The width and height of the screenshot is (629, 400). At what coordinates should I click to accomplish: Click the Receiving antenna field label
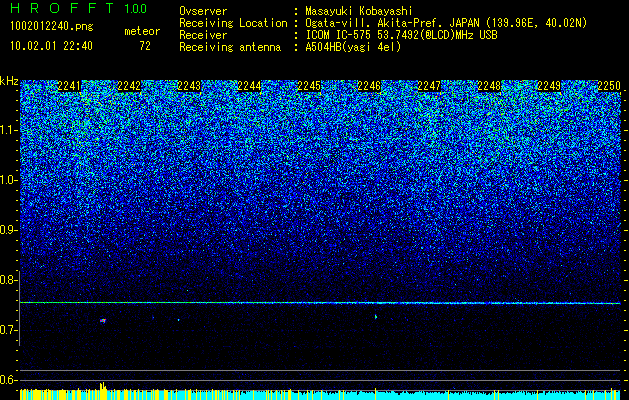[x=230, y=47]
